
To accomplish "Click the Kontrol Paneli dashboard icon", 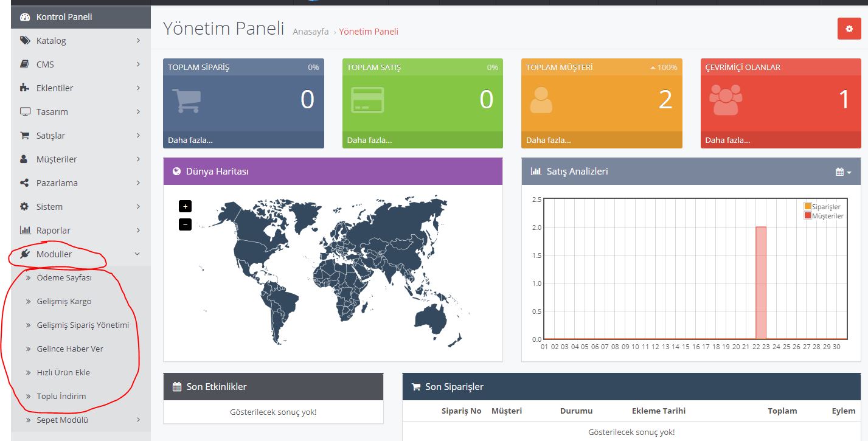I will (25, 17).
